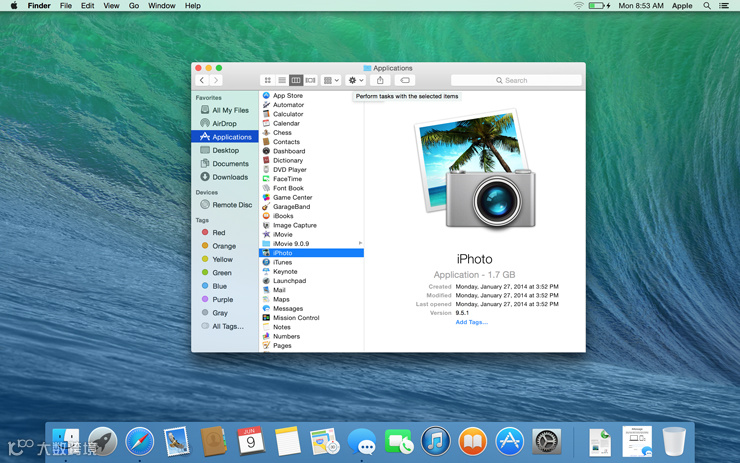Switch Finder to icon view
Screen dimensions: 740x463
coord(268,80)
